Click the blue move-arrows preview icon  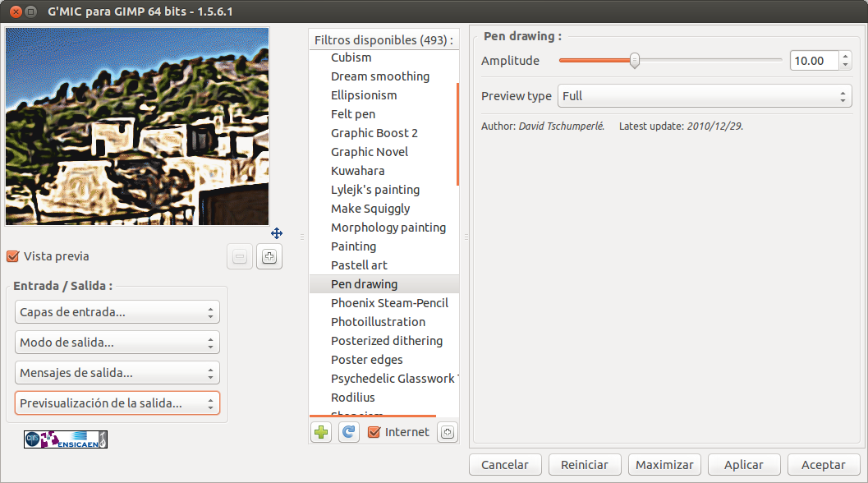[277, 233]
